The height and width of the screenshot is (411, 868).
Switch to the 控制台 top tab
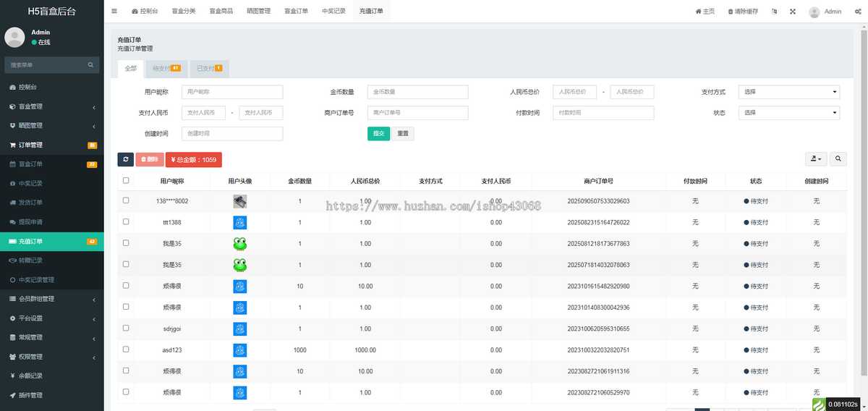click(x=145, y=12)
